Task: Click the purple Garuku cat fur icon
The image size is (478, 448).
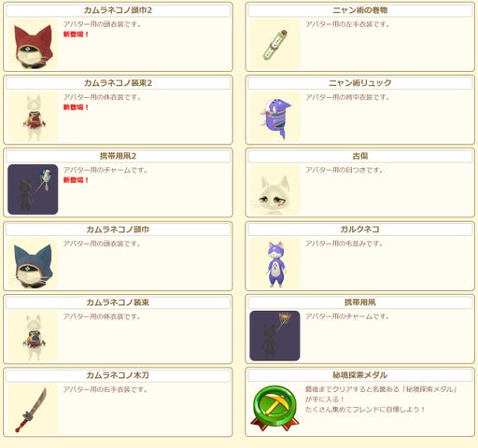Action: [x=274, y=263]
